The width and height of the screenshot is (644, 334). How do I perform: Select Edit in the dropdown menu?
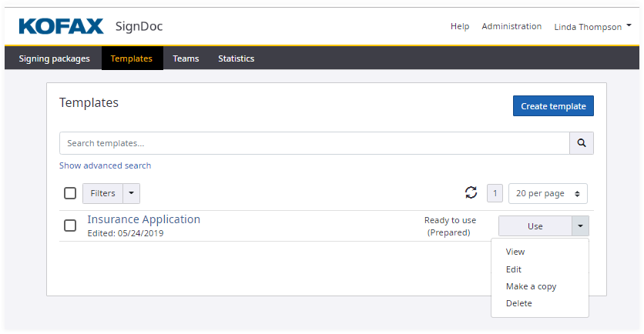coord(514,269)
